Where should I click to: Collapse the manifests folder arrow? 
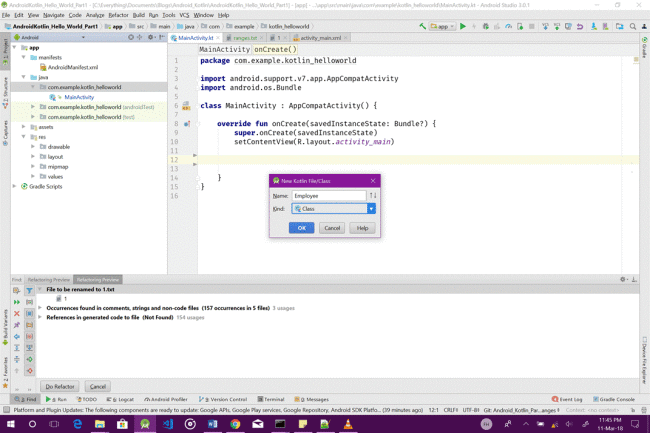click(x=24, y=57)
